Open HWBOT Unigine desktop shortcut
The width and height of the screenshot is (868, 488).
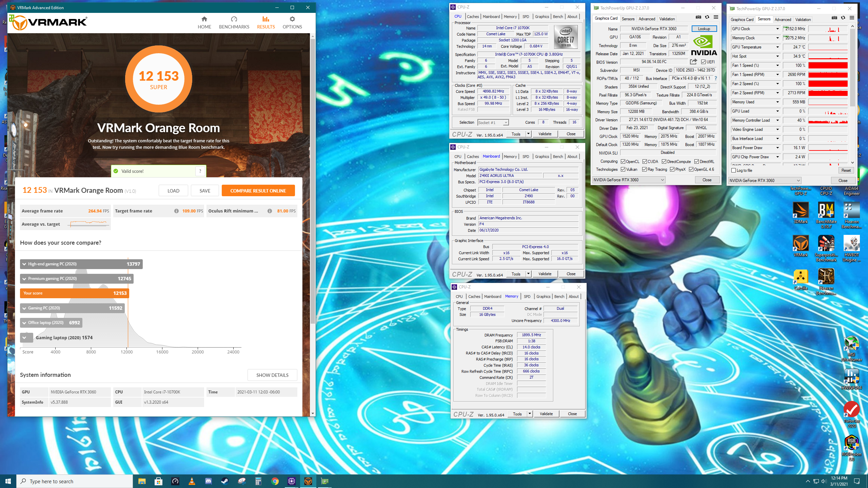851,249
